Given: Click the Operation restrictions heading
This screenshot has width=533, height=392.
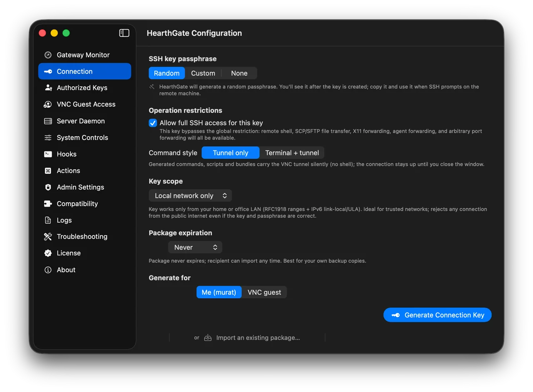Looking at the screenshot, I should (x=185, y=110).
